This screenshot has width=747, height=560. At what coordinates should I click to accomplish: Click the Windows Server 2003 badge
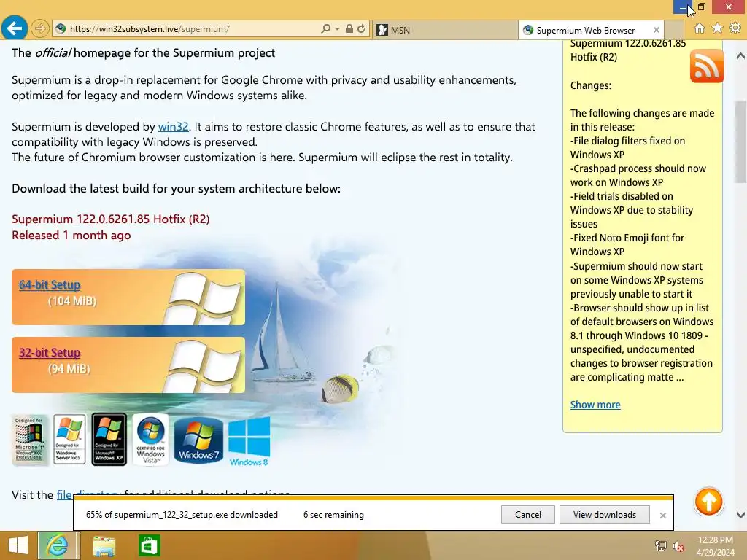(x=69, y=439)
